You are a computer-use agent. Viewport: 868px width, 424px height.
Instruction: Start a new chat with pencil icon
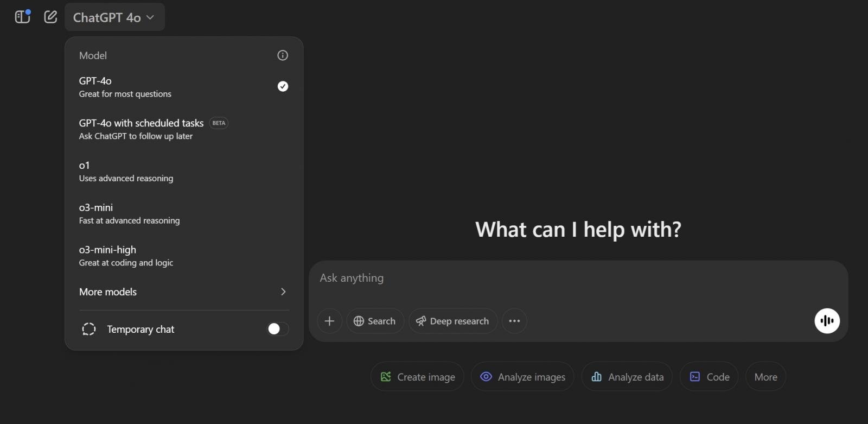coord(50,17)
